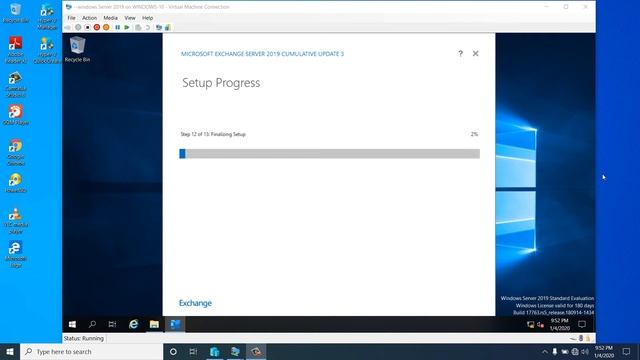Click the orange Save state toolbar icon

click(106, 27)
